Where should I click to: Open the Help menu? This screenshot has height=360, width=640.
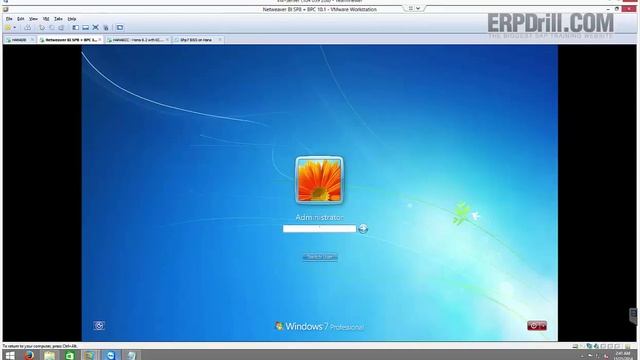(72, 19)
